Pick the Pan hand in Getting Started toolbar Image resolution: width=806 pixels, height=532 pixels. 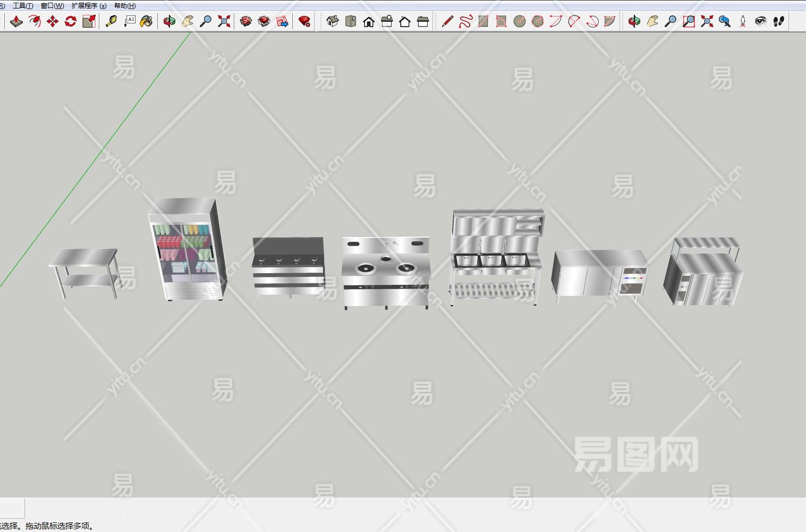pyautogui.click(x=187, y=21)
